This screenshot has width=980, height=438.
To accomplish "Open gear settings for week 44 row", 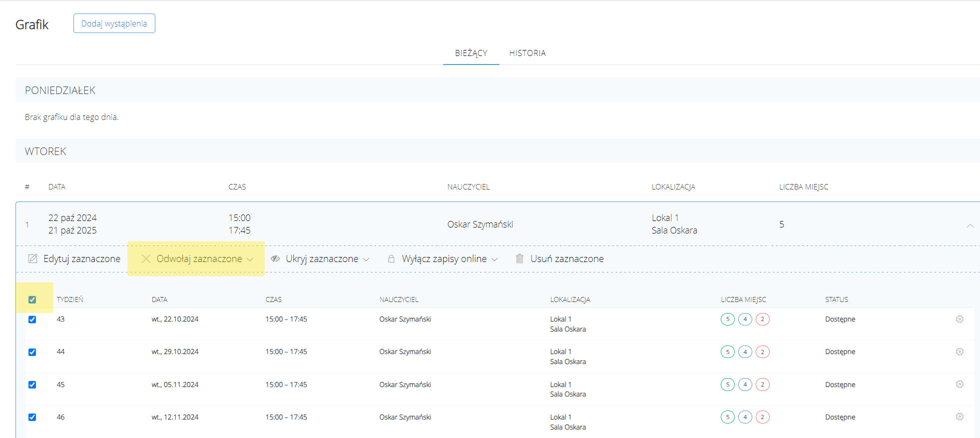I will click(x=960, y=351).
